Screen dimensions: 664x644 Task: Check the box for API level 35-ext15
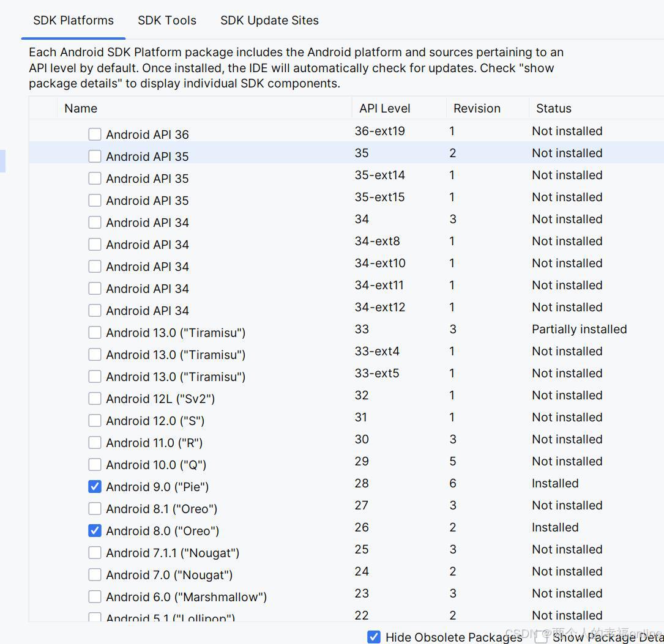click(95, 200)
